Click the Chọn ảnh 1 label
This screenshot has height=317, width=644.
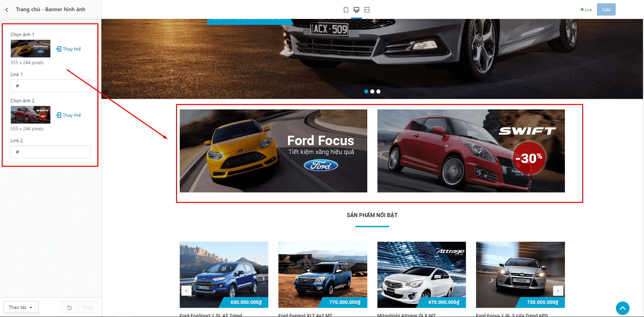22,34
